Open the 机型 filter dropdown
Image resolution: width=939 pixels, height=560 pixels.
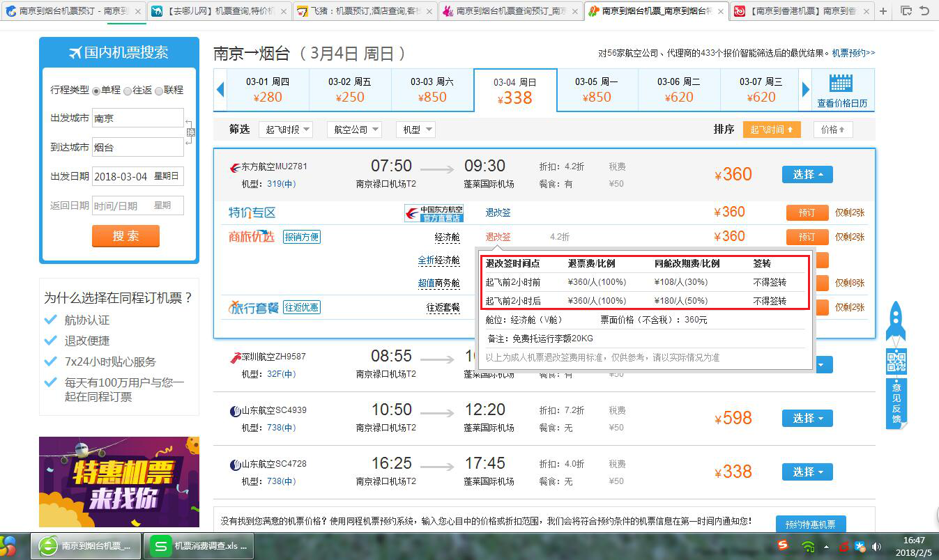tap(414, 129)
